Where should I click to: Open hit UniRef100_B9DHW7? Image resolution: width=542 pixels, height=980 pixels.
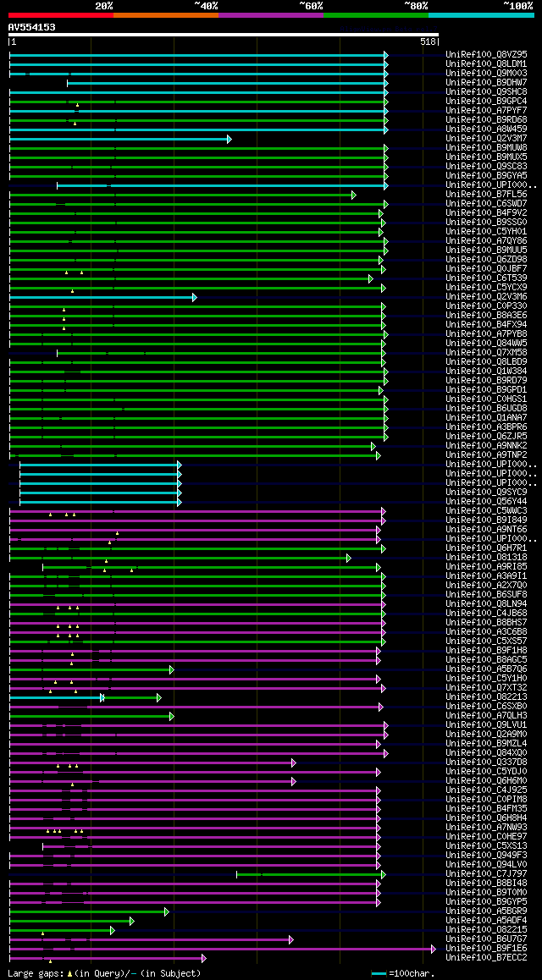[486, 82]
